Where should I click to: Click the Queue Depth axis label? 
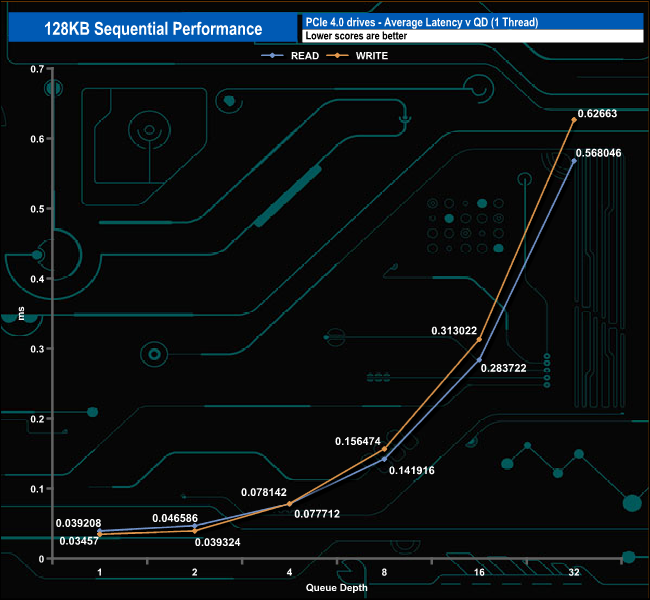[337, 588]
